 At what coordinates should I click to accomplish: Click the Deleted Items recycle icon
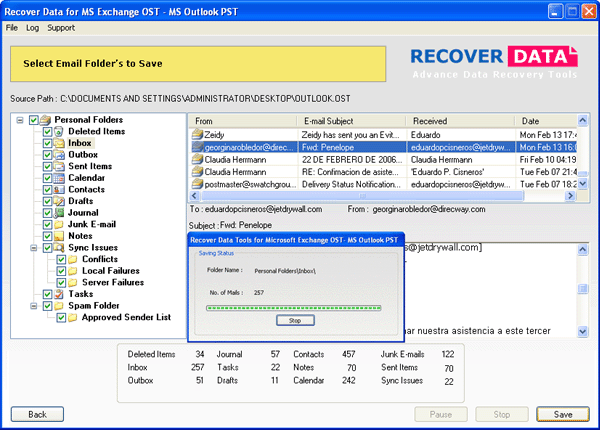point(59,132)
